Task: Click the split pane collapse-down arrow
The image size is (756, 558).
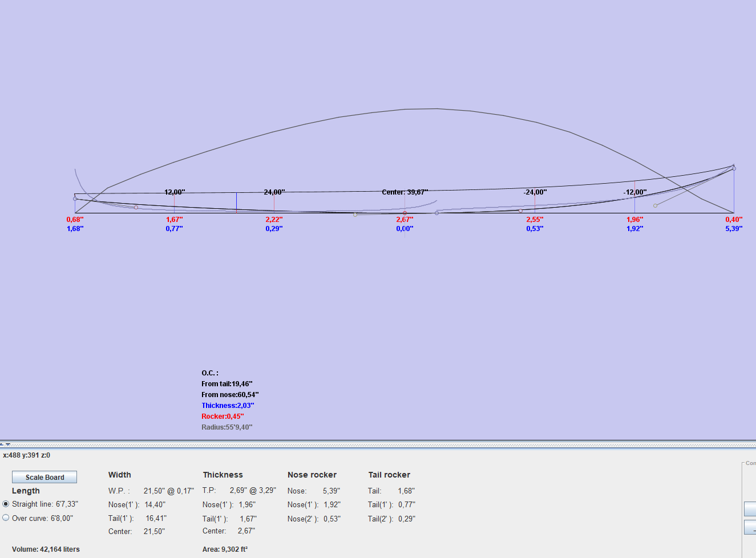Action: pyautogui.click(x=8, y=444)
